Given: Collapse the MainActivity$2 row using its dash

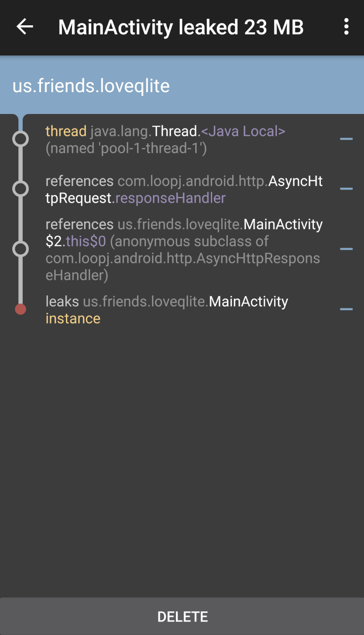Looking at the screenshot, I should click(346, 249).
